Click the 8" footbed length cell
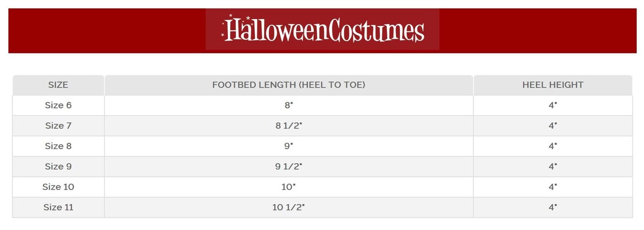The width and height of the screenshot is (644, 230). pyautogui.click(x=288, y=105)
